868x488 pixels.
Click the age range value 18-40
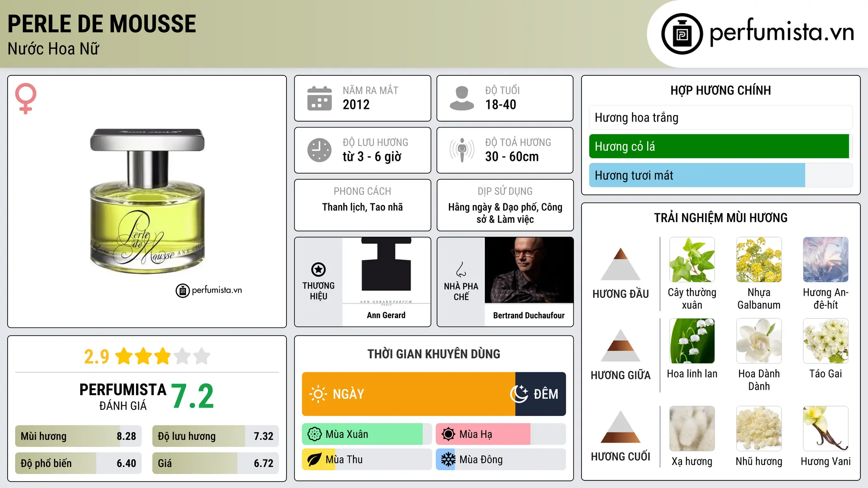click(x=501, y=105)
